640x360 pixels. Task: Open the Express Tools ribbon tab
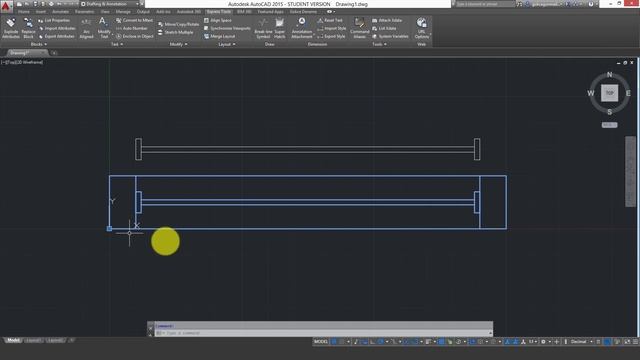[219, 12]
